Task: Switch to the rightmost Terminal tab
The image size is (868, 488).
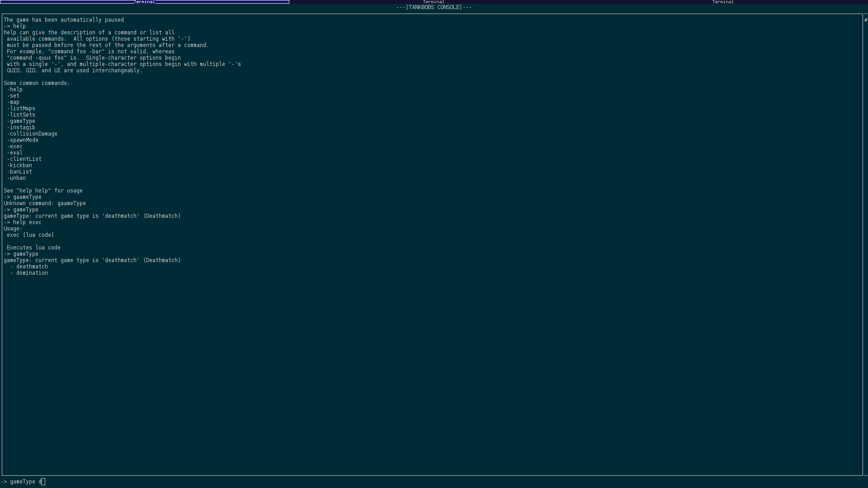Action: [x=722, y=2]
